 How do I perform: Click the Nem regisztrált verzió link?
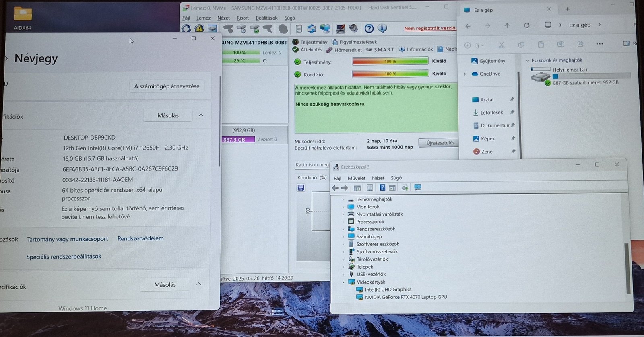point(430,28)
